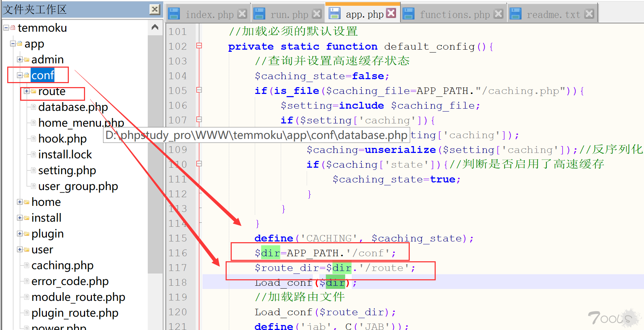Click the save icon on index.php tab

(174, 14)
